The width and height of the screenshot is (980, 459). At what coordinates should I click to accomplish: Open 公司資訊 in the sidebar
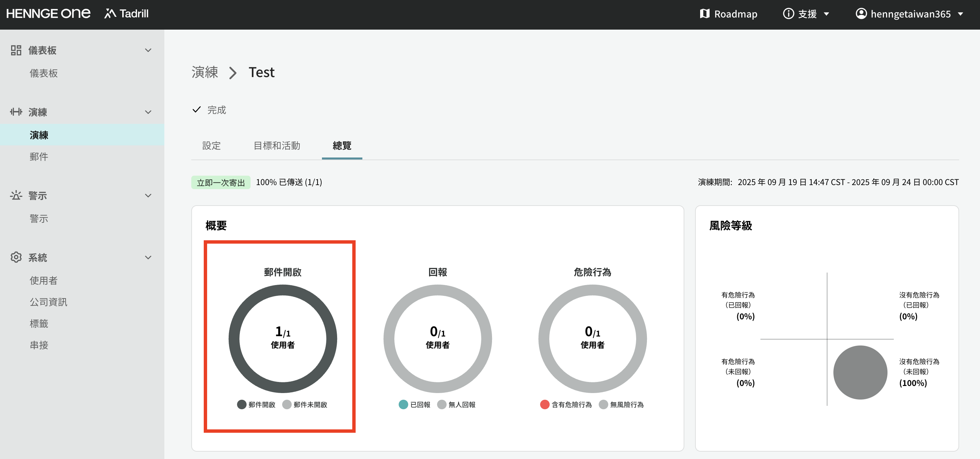[x=48, y=302]
